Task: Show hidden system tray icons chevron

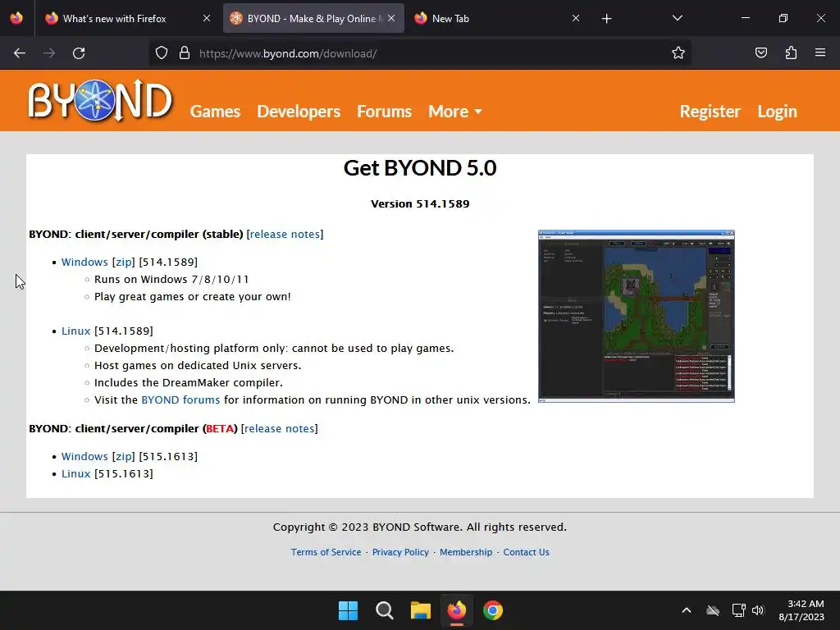Action: coord(687,610)
